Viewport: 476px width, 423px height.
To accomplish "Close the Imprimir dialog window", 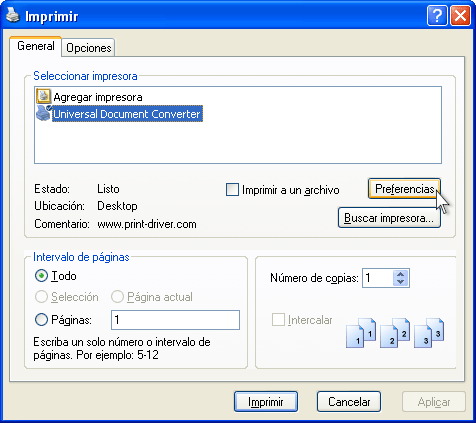I will pyautogui.click(x=460, y=15).
